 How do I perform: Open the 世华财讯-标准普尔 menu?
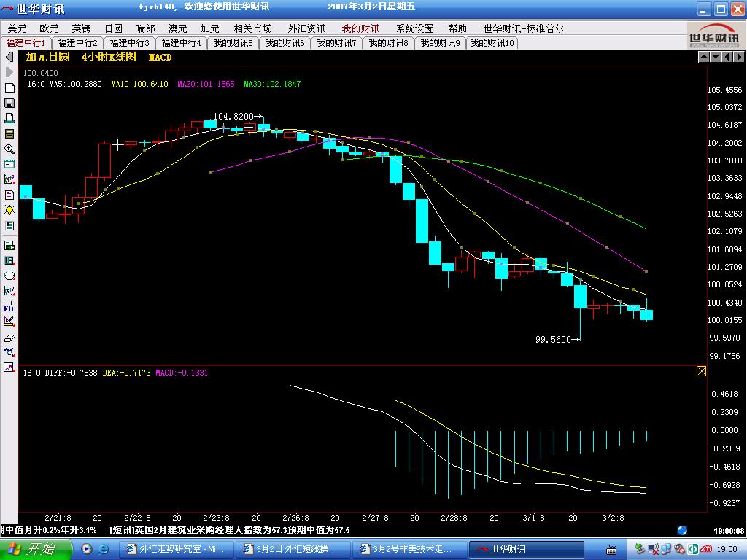point(524,28)
